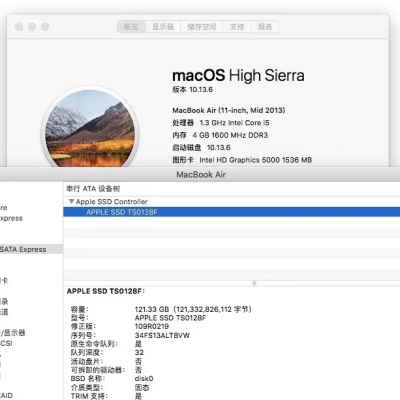The image size is (400, 400).
Task: Switch to the 支持 tab
Action: pyautogui.click(x=237, y=27)
